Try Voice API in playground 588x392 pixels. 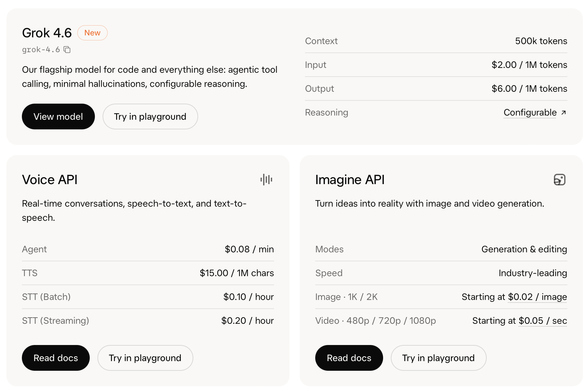pyautogui.click(x=145, y=358)
